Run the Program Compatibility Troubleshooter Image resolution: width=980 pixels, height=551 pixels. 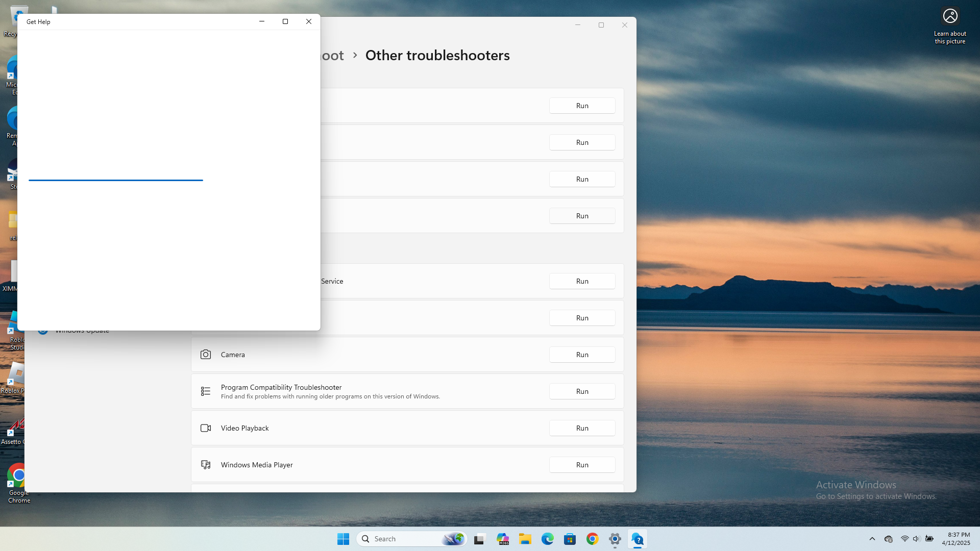coord(582,391)
